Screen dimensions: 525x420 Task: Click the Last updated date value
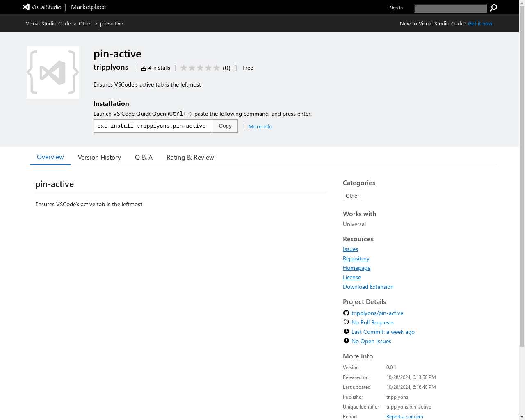pos(411,387)
